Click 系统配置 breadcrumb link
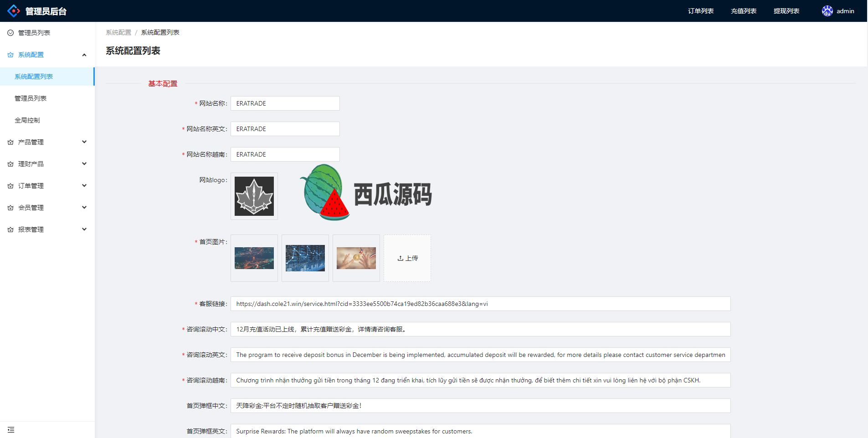The width and height of the screenshot is (868, 438). point(118,32)
